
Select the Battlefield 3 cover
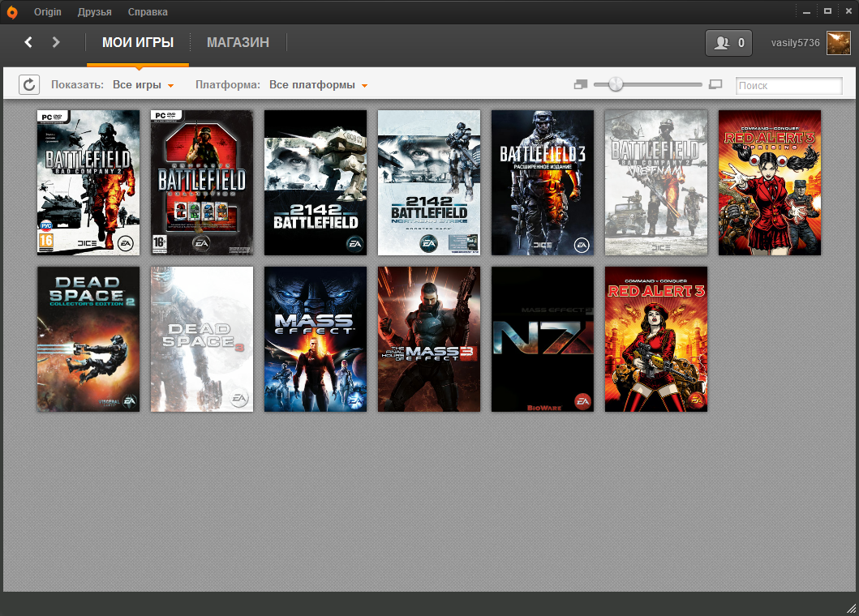pyautogui.click(x=543, y=183)
